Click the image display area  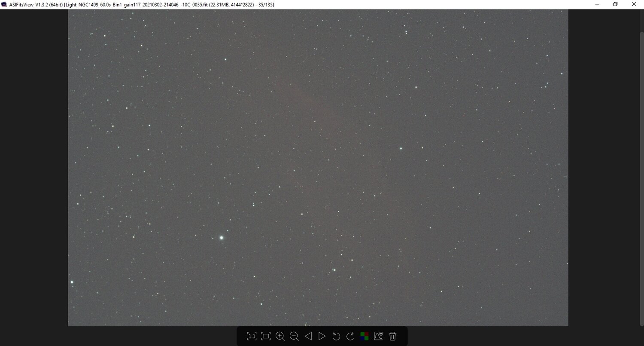click(318, 168)
